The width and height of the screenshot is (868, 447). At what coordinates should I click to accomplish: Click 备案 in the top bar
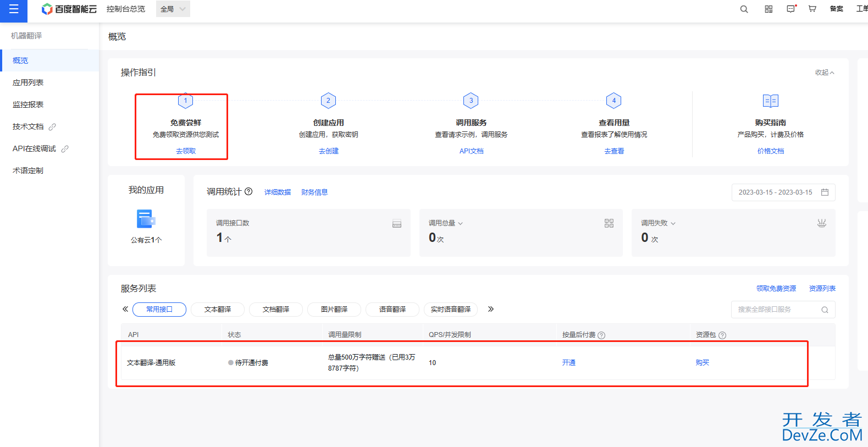point(837,9)
